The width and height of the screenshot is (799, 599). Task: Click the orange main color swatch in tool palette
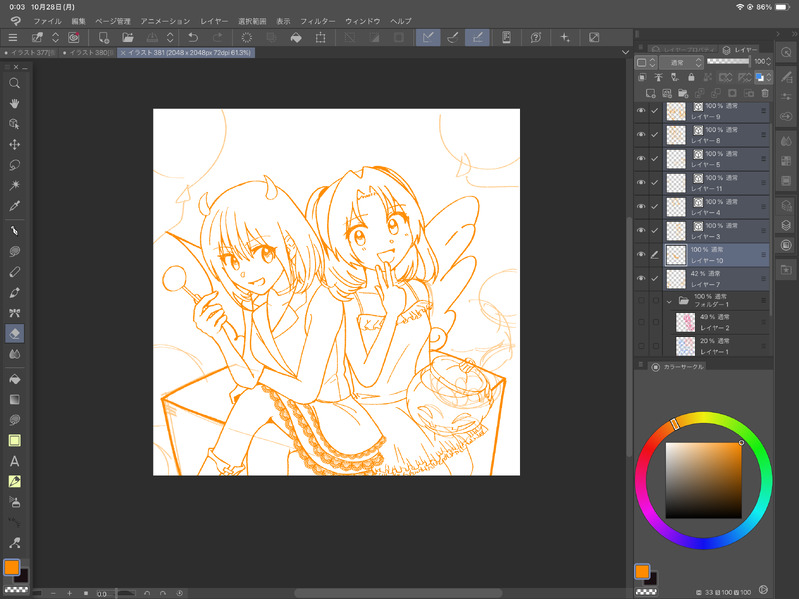(x=11, y=567)
